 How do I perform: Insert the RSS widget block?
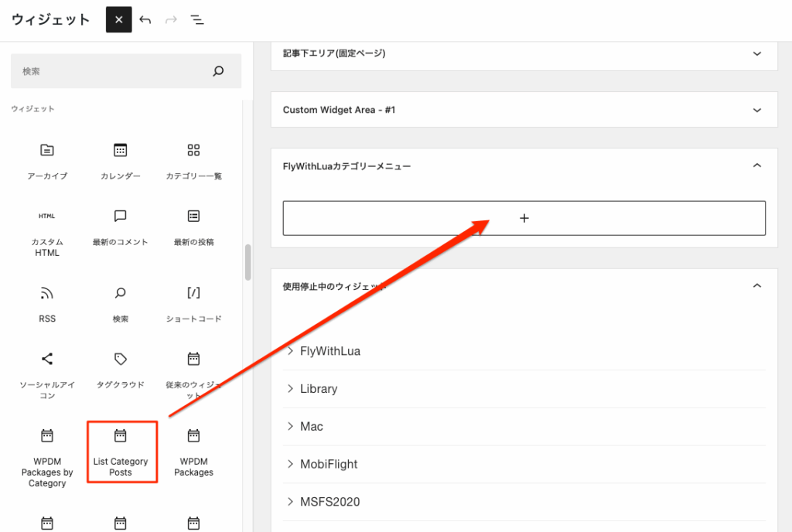pyautogui.click(x=47, y=303)
